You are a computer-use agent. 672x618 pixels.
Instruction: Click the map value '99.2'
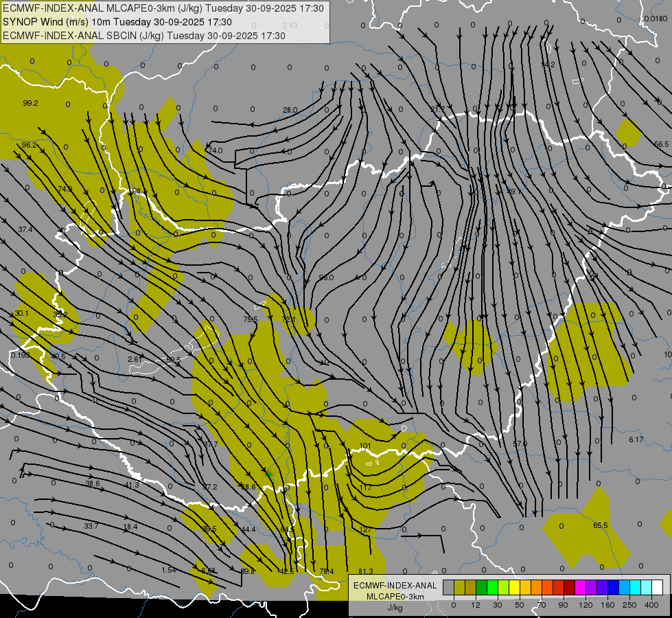pyautogui.click(x=30, y=103)
